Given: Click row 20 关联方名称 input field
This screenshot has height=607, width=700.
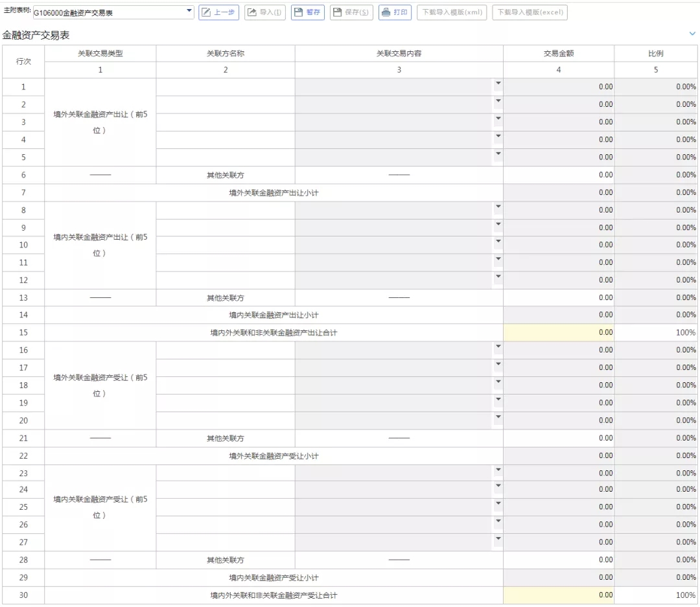Looking at the screenshot, I should (x=225, y=420).
